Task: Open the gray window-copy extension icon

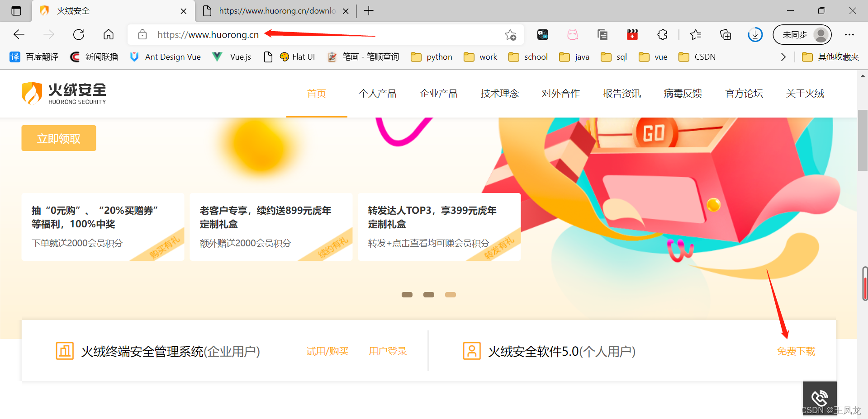Action: 602,34
